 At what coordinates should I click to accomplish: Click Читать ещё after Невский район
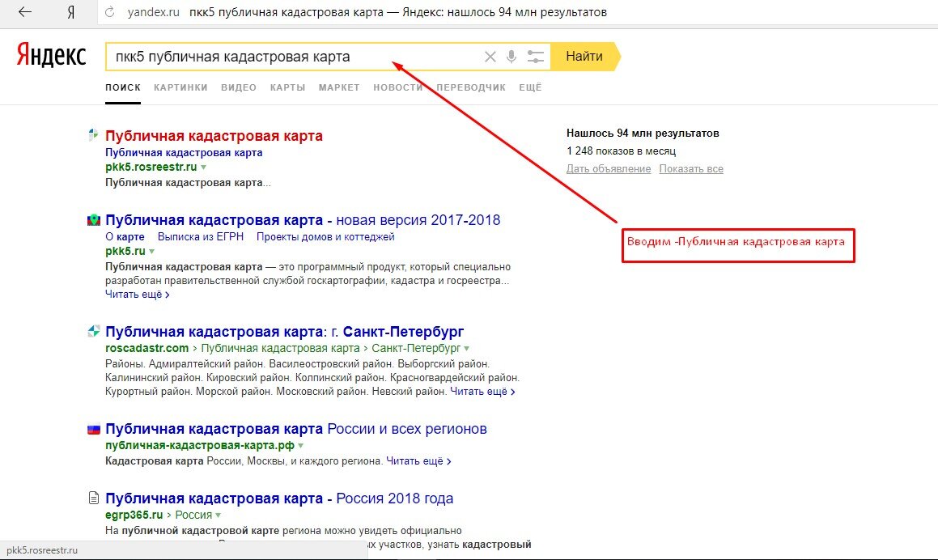[x=482, y=392]
